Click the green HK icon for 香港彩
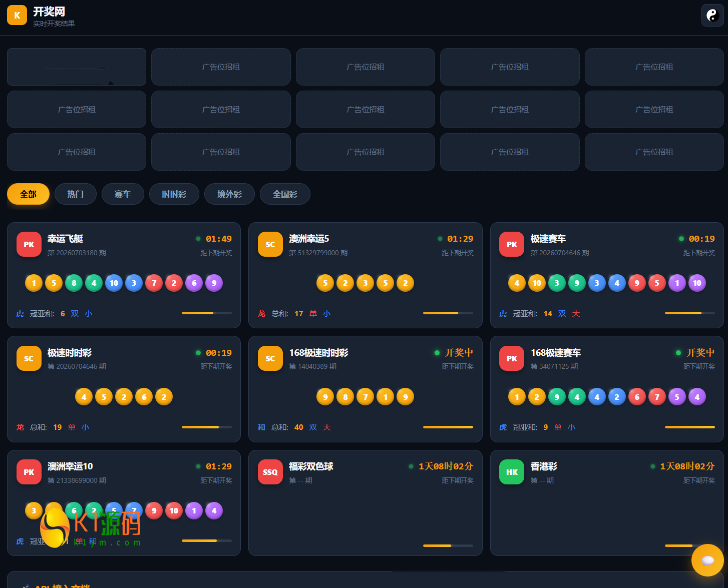Viewport: 728px width, 588px height. (x=512, y=472)
